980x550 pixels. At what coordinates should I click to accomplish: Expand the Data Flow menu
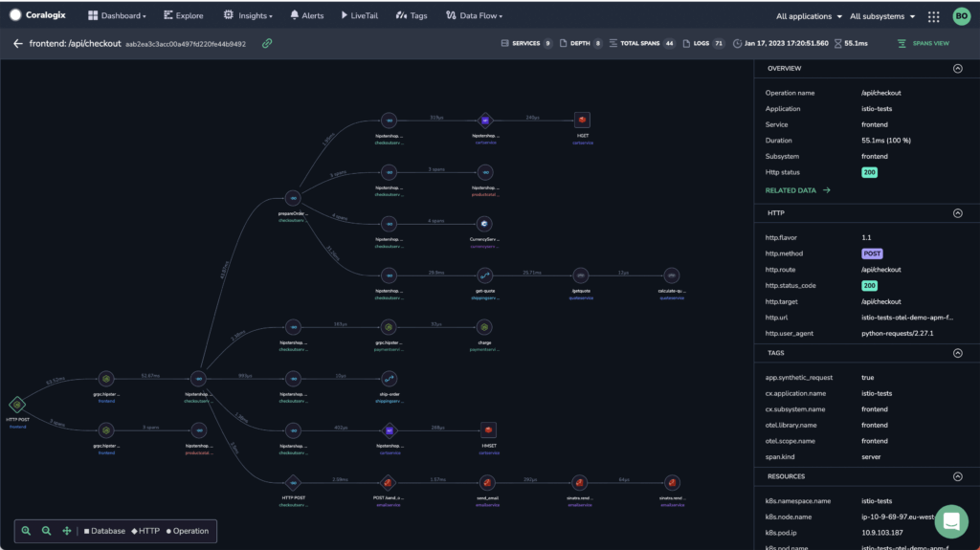tap(474, 15)
